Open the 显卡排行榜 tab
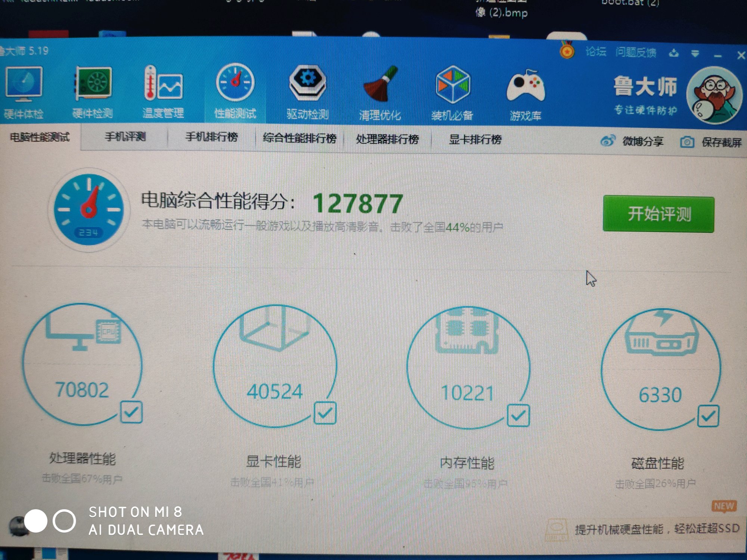 coord(475,140)
